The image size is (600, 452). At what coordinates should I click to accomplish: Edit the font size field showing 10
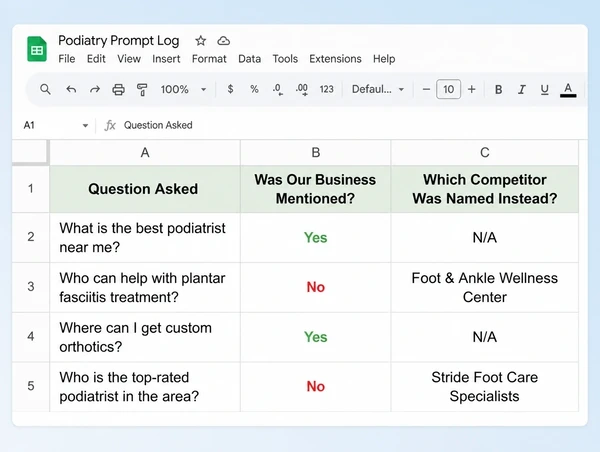point(448,89)
